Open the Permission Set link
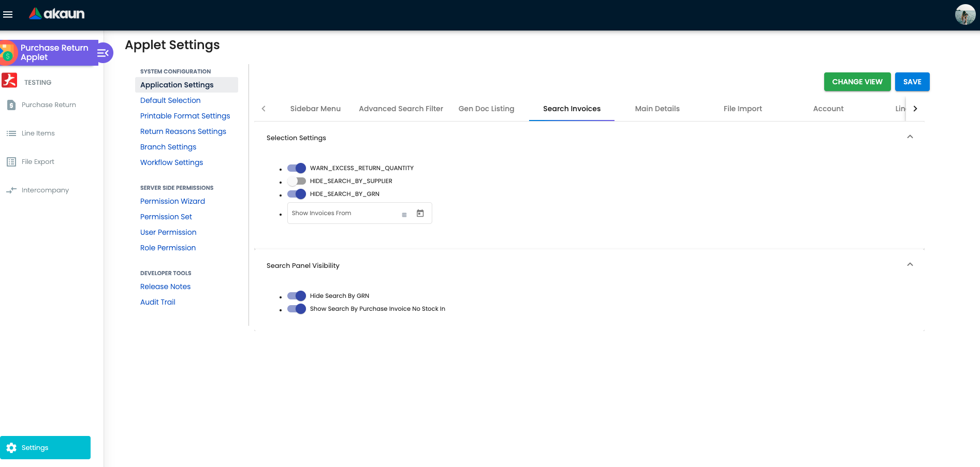Screen dimensions: 980x467 [166, 217]
